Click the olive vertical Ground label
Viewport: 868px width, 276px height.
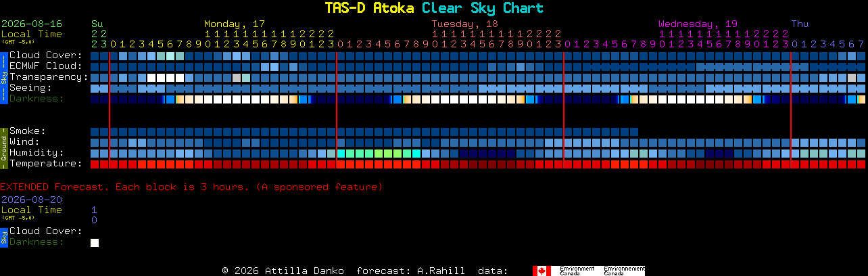4,147
